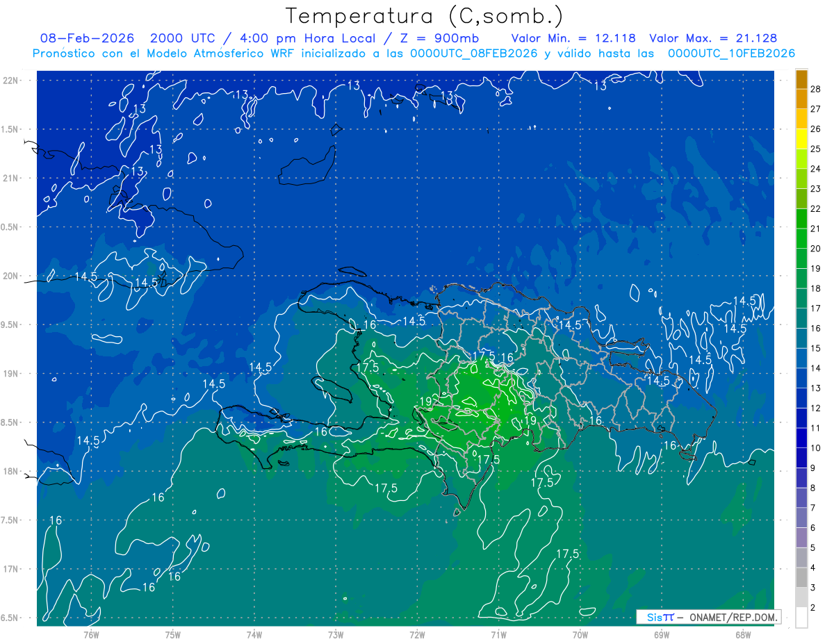Viewport: 834px width, 644px height.
Task: Click the "74W" longitude axis label
Action: (254, 634)
